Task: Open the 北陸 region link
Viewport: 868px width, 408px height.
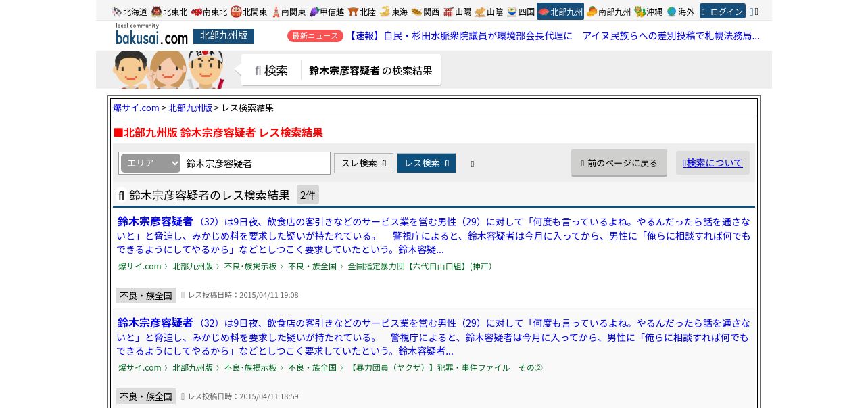Action: point(362,12)
